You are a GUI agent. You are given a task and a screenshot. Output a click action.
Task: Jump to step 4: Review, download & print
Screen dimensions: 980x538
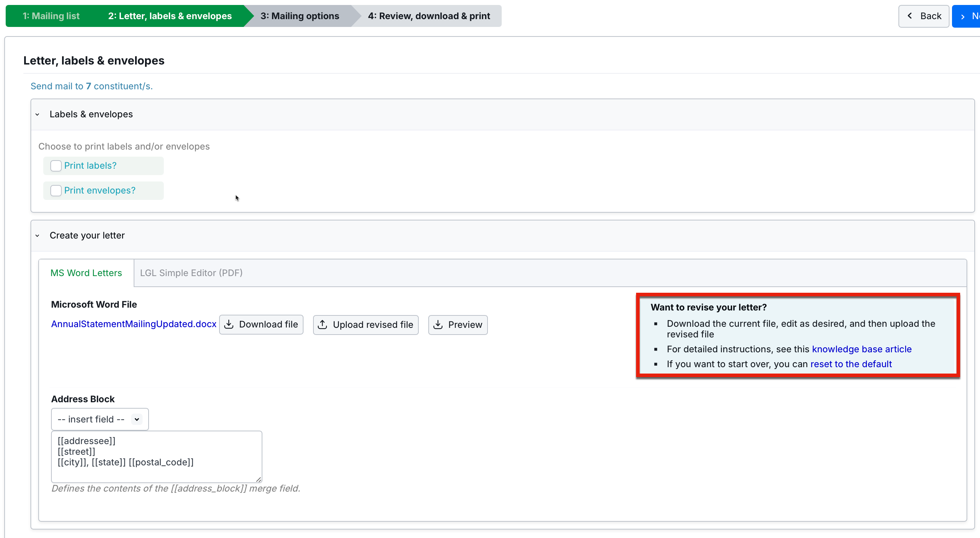coord(429,16)
